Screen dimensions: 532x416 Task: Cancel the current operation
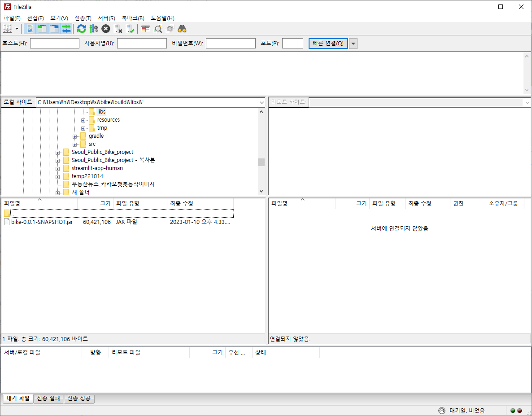pyautogui.click(x=106, y=29)
